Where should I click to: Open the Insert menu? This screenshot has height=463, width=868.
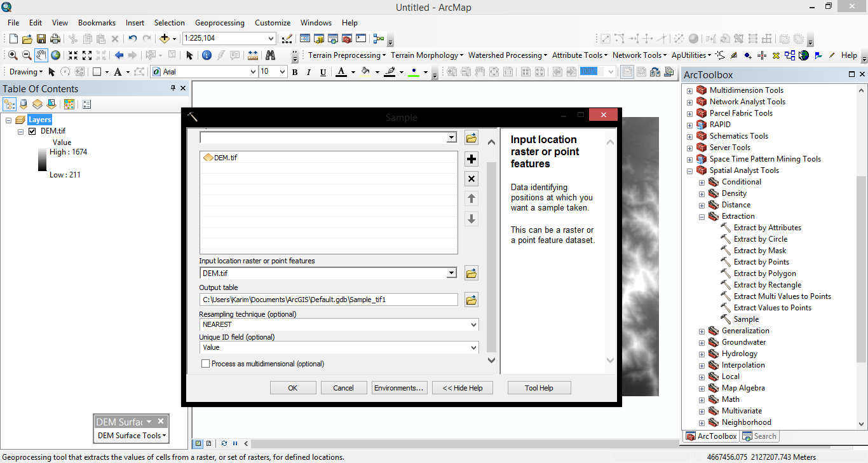135,23
